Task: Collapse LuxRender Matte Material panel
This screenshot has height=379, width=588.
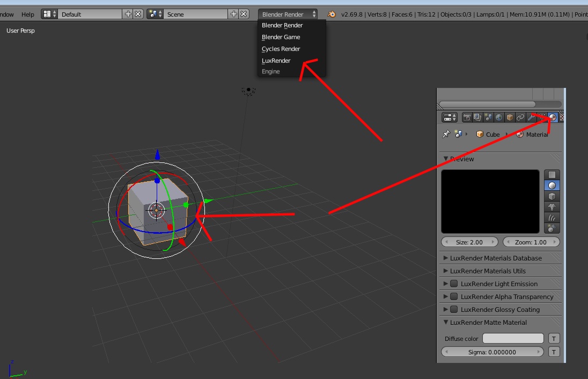Action: click(x=445, y=322)
